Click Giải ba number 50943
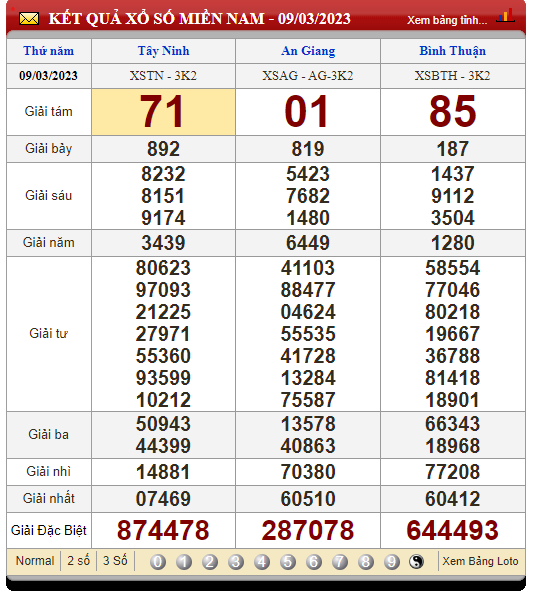Screen dimensions: 533x596 pos(163,424)
